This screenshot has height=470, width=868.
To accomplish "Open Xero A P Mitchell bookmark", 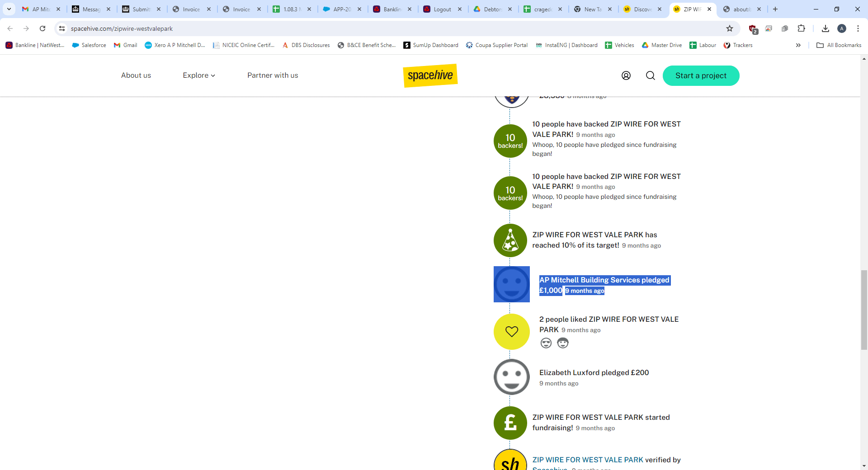I will tap(175, 45).
